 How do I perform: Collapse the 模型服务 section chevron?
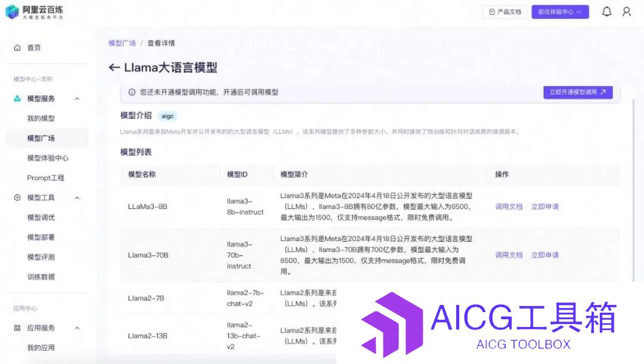pos(77,98)
